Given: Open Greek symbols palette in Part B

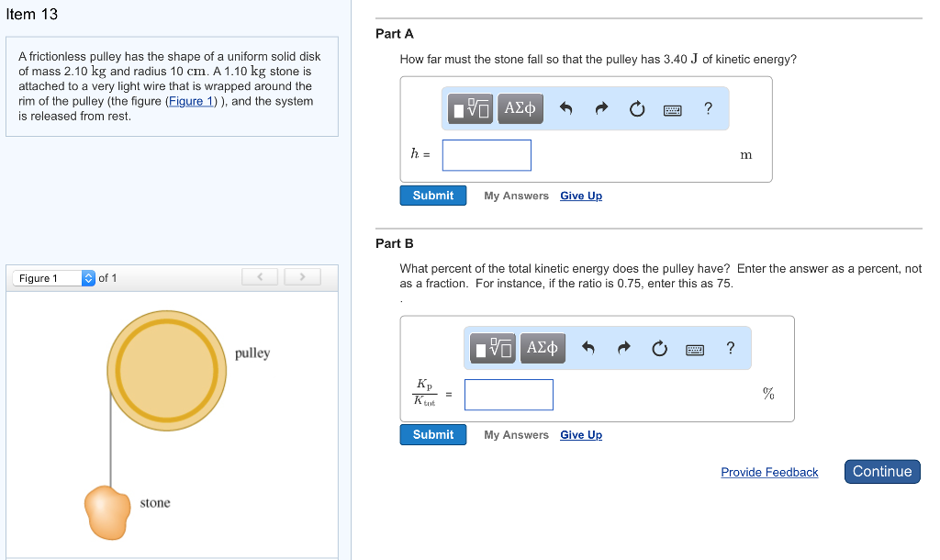Looking at the screenshot, I should (543, 349).
